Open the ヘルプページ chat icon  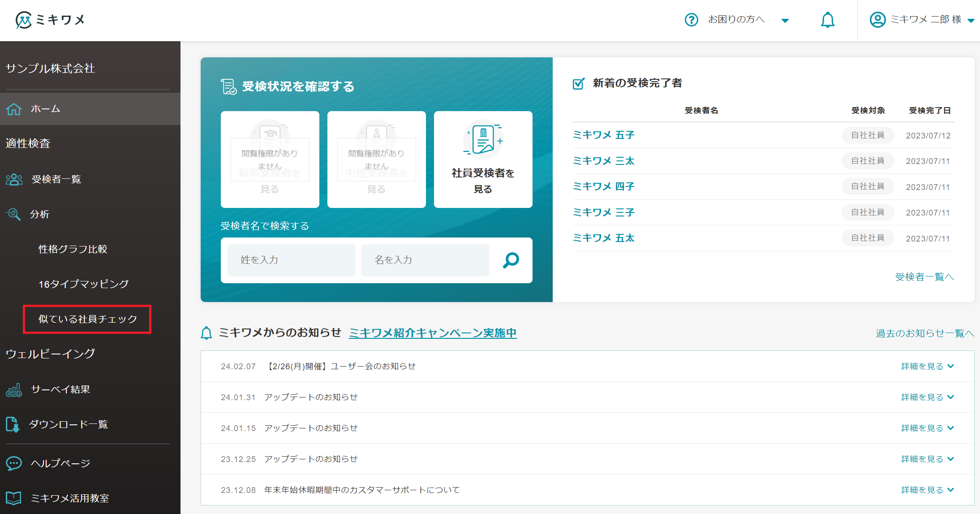13,463
